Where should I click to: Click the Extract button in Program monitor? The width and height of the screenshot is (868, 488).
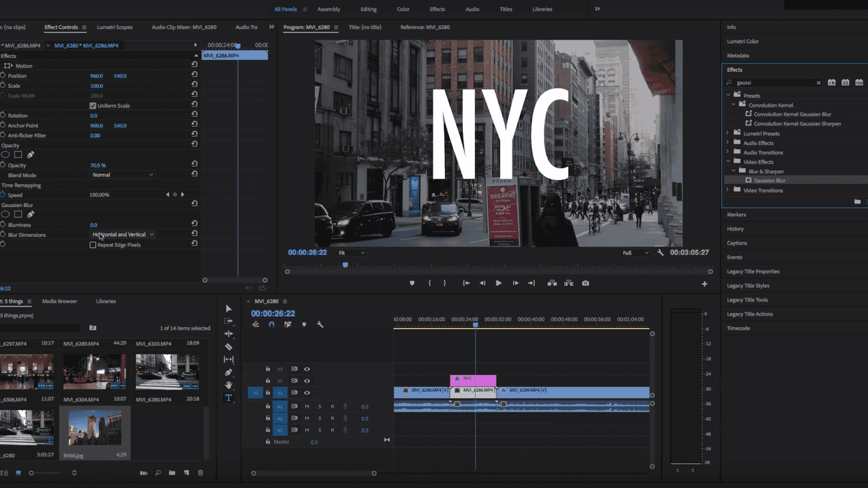569,283
